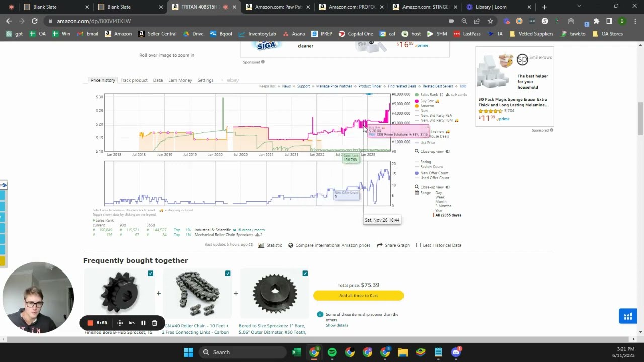Delete the Loom recording with trash icon
Image resolution: width=644 pixels, height=362 pixels.
point(155,323)
